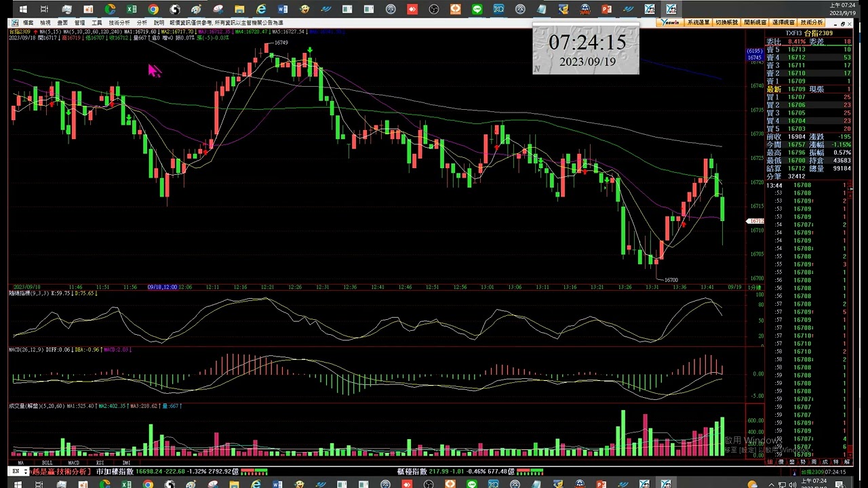Click the 16700 low price label on chart

point(671,280)
